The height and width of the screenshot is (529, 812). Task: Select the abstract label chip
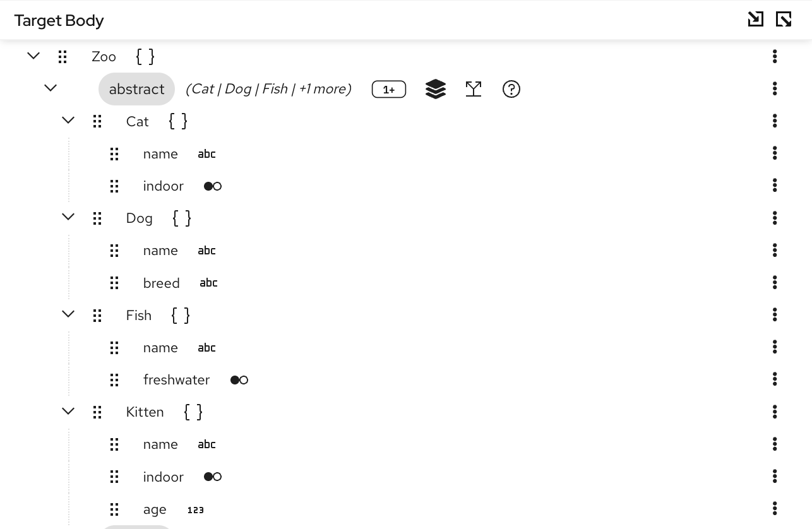click(x=136, y=89)
